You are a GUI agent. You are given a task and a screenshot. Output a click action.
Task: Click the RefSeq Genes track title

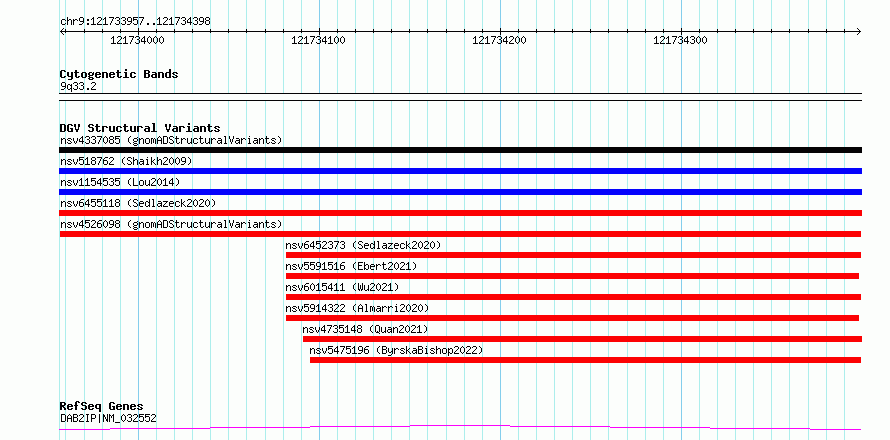coord(101,407)
